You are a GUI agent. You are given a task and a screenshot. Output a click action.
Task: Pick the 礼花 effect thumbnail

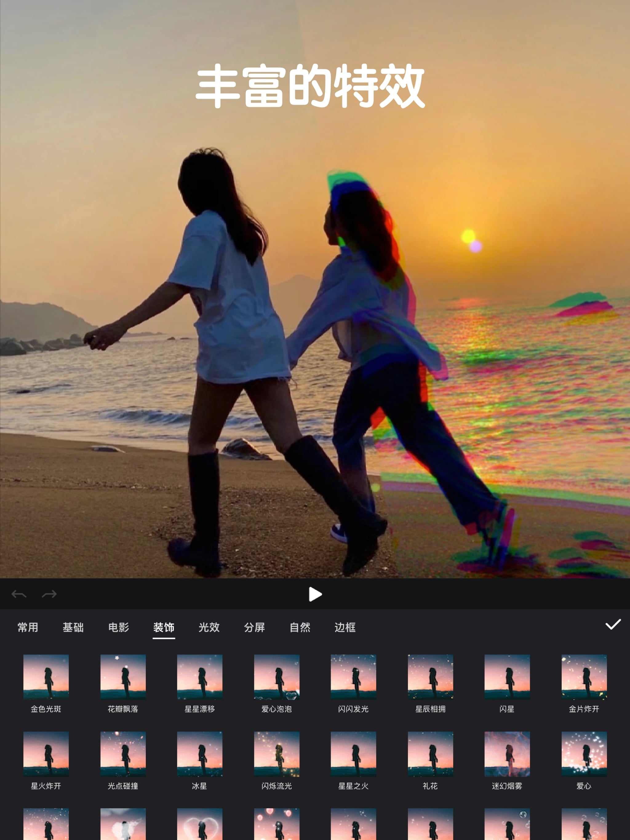click(x=430, y=754)
